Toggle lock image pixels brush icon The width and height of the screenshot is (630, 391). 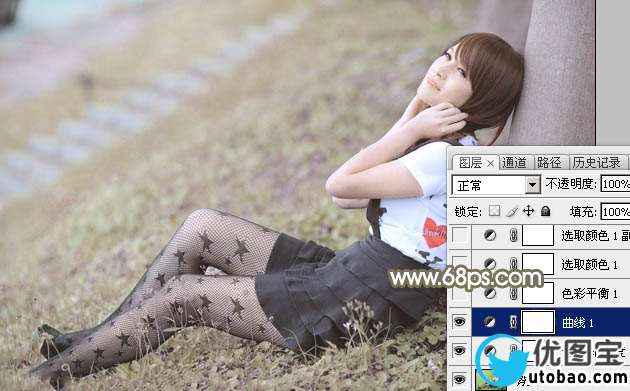coord(511,211)
